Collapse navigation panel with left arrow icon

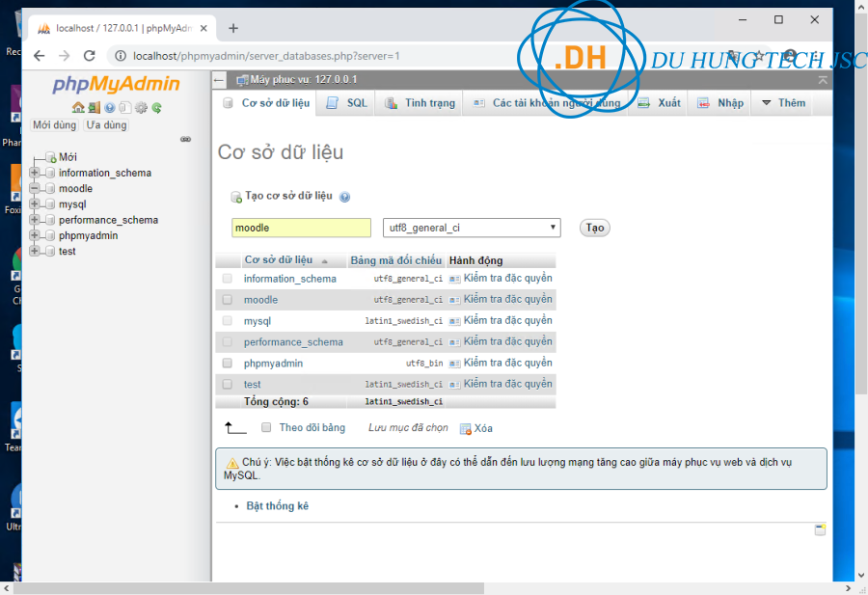click(x=220, y=80)
